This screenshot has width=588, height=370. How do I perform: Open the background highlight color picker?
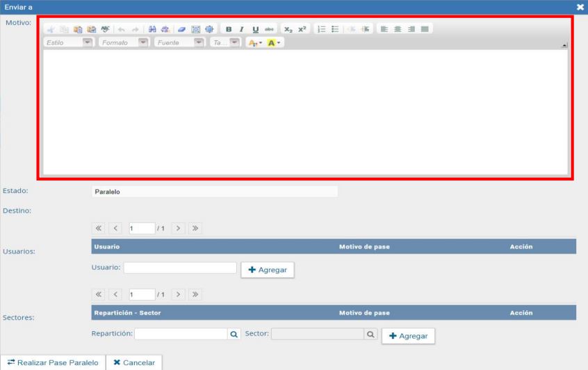[x=275, y=43]
